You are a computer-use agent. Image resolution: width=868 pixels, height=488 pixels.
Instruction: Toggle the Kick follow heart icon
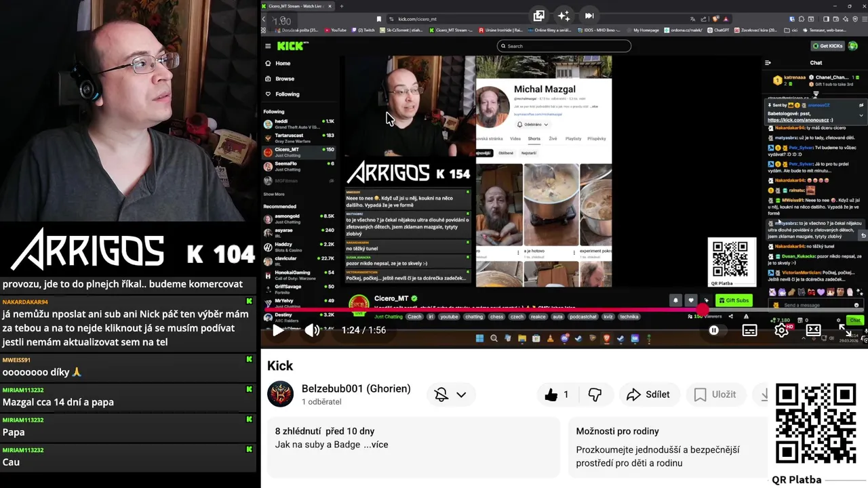point(690,300)
